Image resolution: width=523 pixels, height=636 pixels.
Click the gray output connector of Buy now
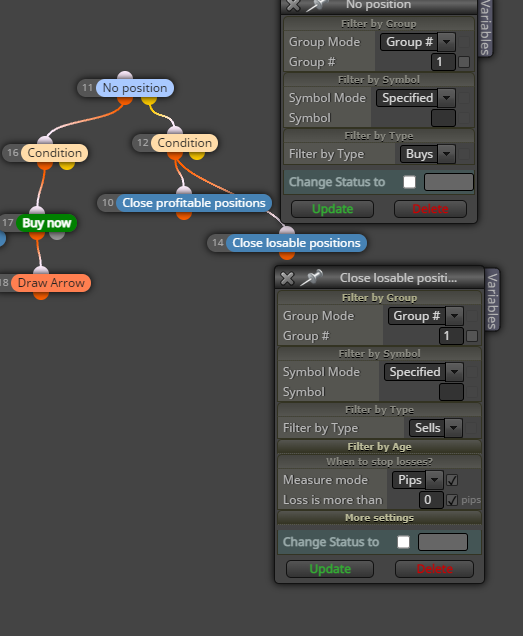(57, 234)
